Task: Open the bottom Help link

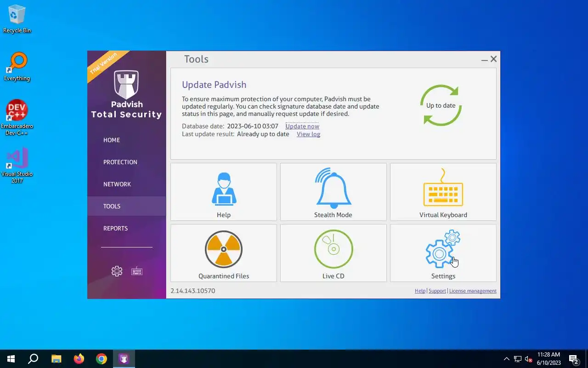Action: point(420,291)
